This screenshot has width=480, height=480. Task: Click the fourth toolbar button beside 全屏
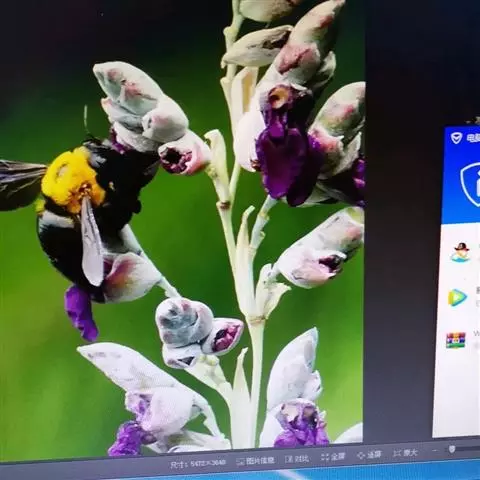coord(369,455)
